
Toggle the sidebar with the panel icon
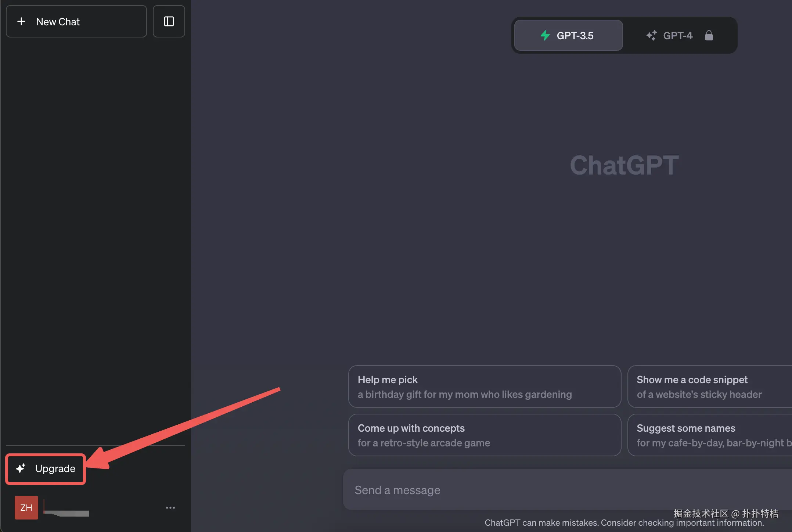coord(169,22)
